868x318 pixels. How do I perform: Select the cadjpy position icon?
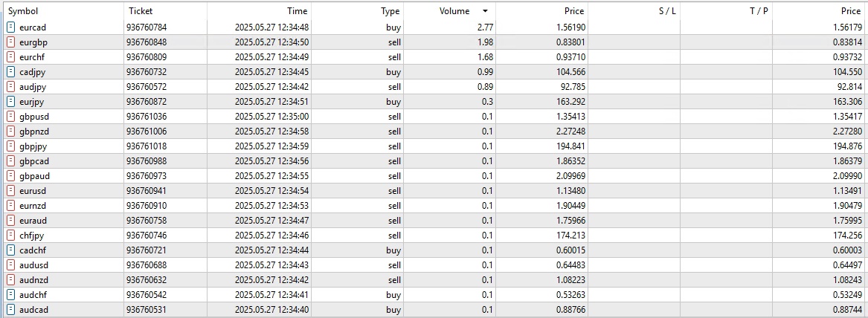click(10, 72)
